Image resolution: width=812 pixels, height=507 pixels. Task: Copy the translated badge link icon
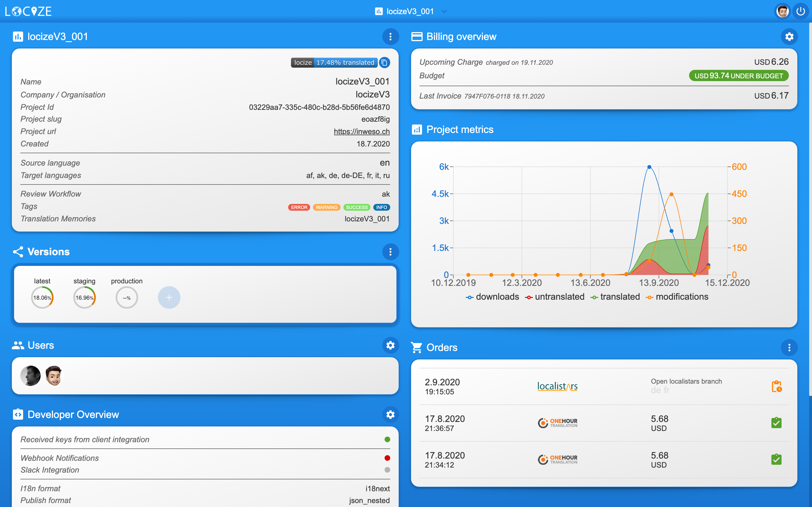point(385,63)
